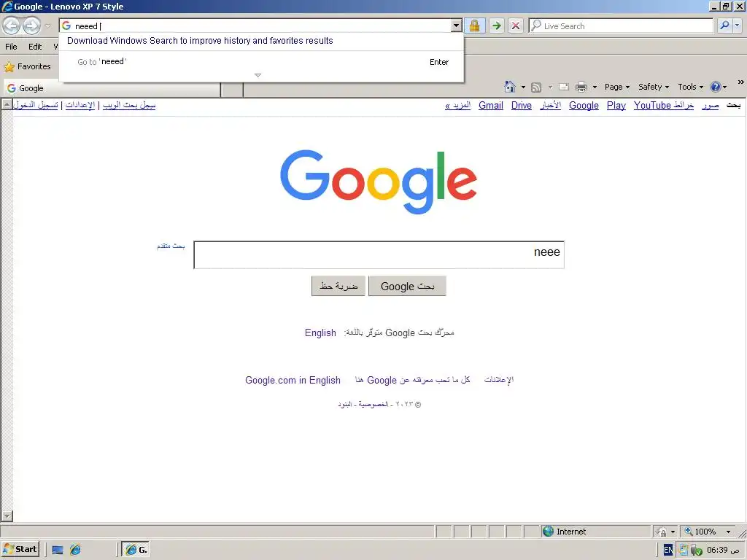Viewport: 747px width, 560px height.
Task: Click the 100% zoom level button
Action: 700,532
